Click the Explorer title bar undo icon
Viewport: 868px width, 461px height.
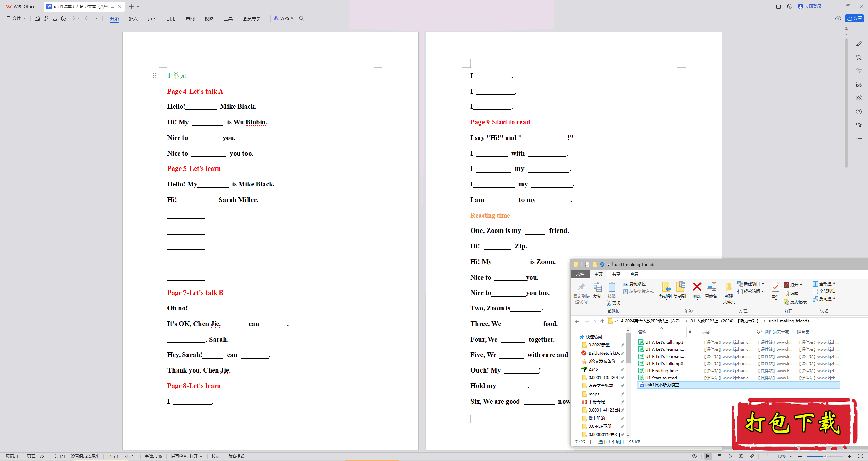[602, 265]
